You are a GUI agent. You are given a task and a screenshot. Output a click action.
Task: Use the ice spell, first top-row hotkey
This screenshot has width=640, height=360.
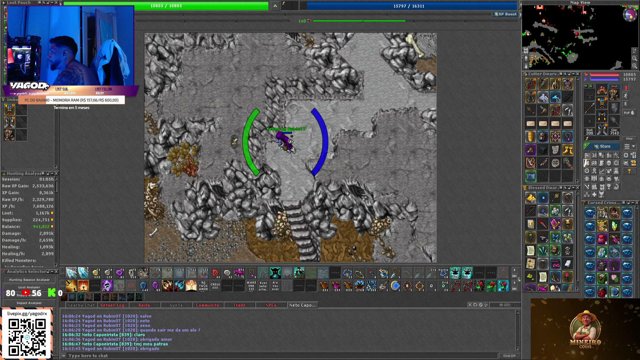coord(71,273)
